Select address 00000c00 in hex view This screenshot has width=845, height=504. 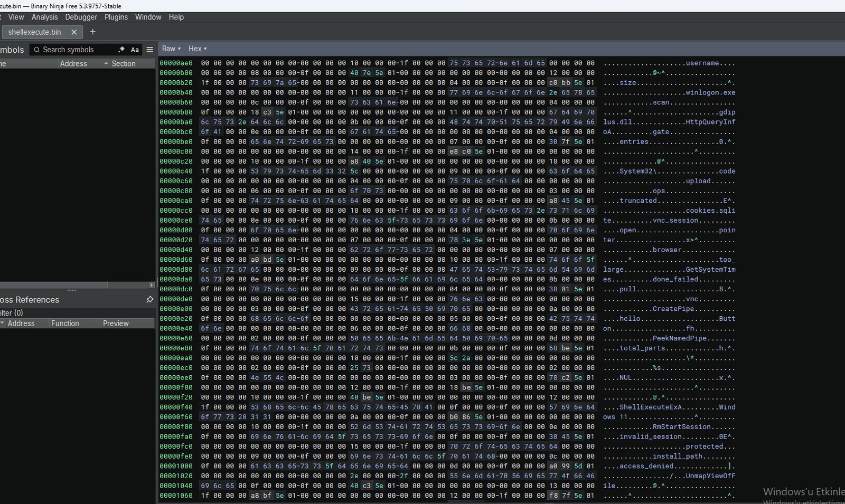coord(176,151)
